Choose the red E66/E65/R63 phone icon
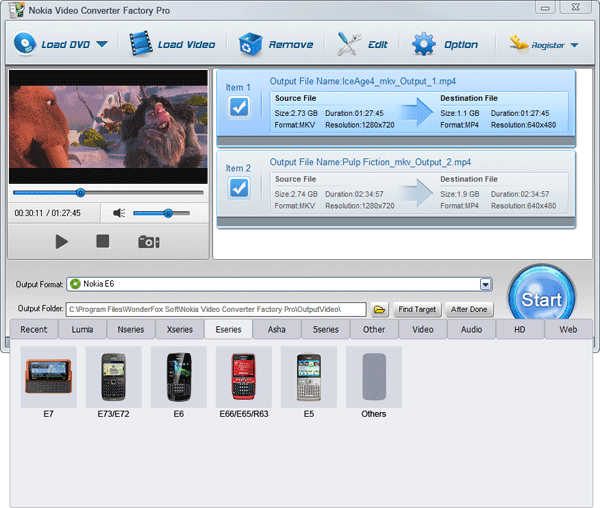This screenshot has height=508, width=600. pos(244,377)
